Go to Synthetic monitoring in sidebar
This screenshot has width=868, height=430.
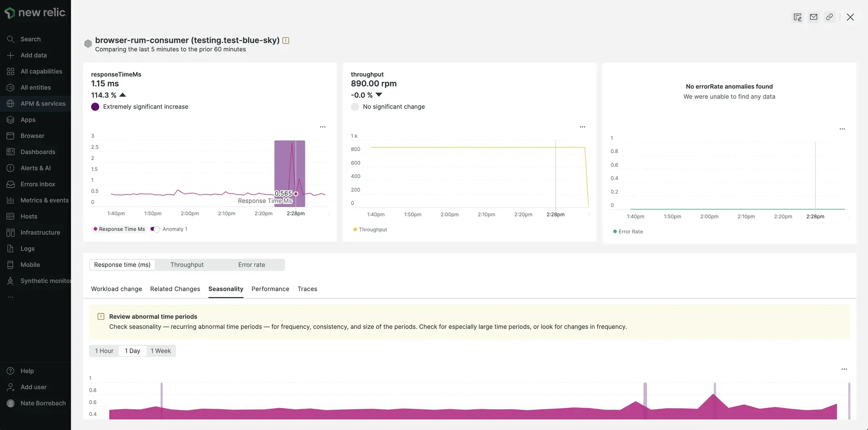click(x=45, y=281)
